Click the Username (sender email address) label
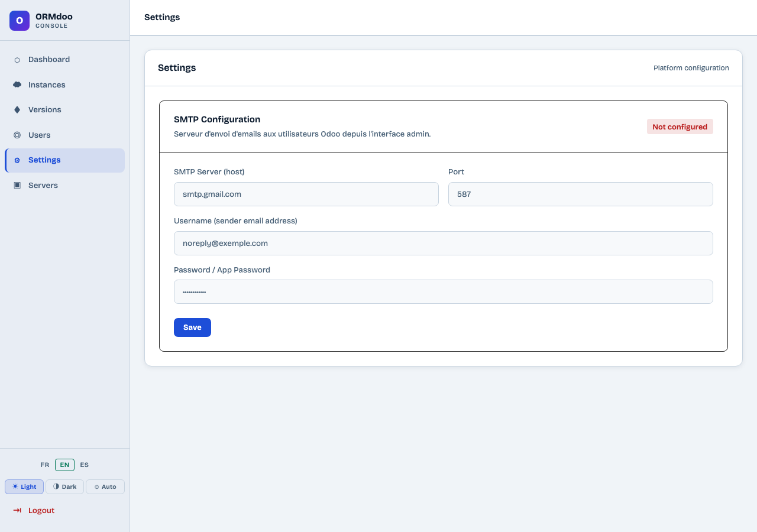The image size is (757, 532). click(x=235, y=221)
